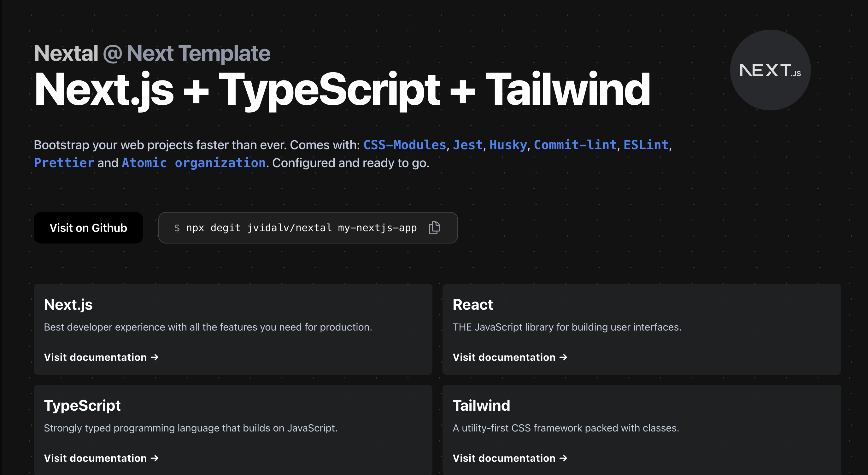Viewport: 868px width, 475px height.
Task: Follow the ESLint link
Action: point(646,145)
